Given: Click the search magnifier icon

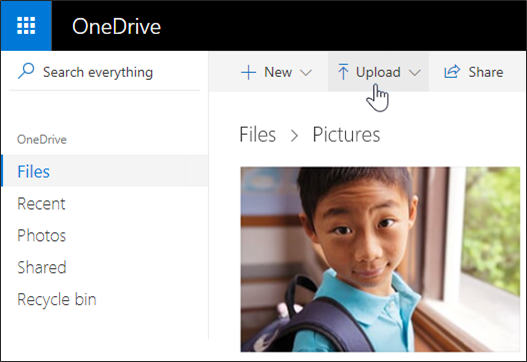Looking at the screenshot, I should (26, 71).
